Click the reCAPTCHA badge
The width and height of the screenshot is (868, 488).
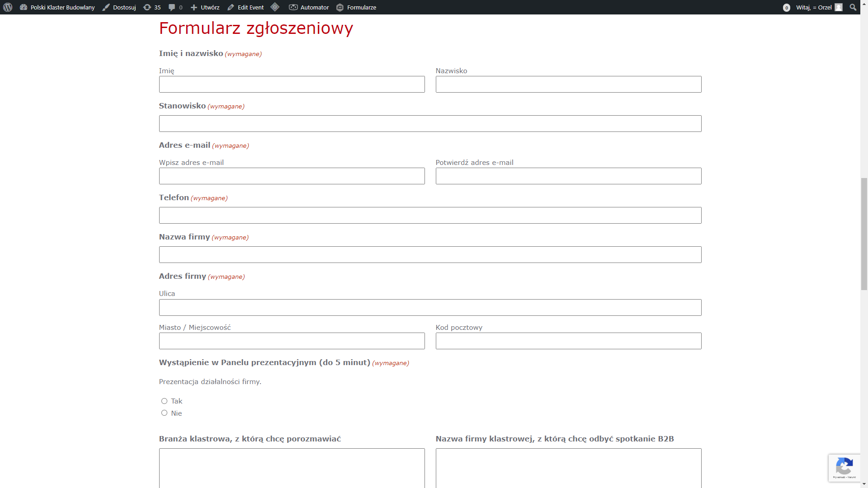[x=844, y=468]
